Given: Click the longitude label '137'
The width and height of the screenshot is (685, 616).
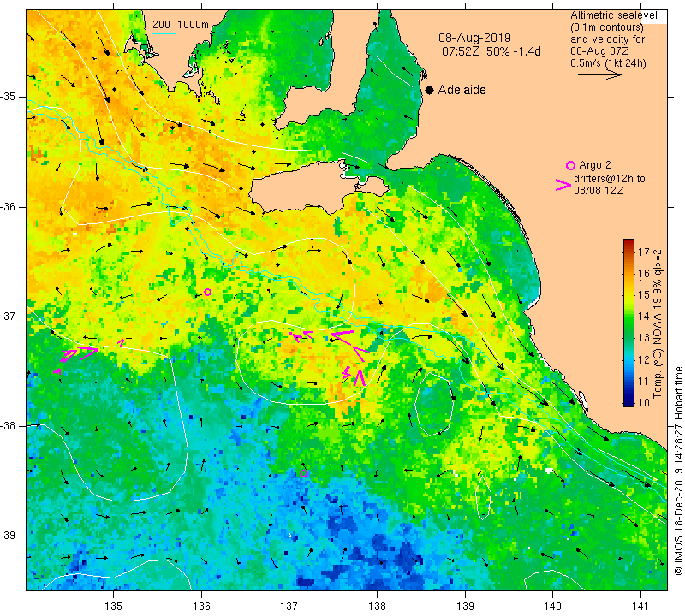Looking at the screenshot, I should click(289, 606).
